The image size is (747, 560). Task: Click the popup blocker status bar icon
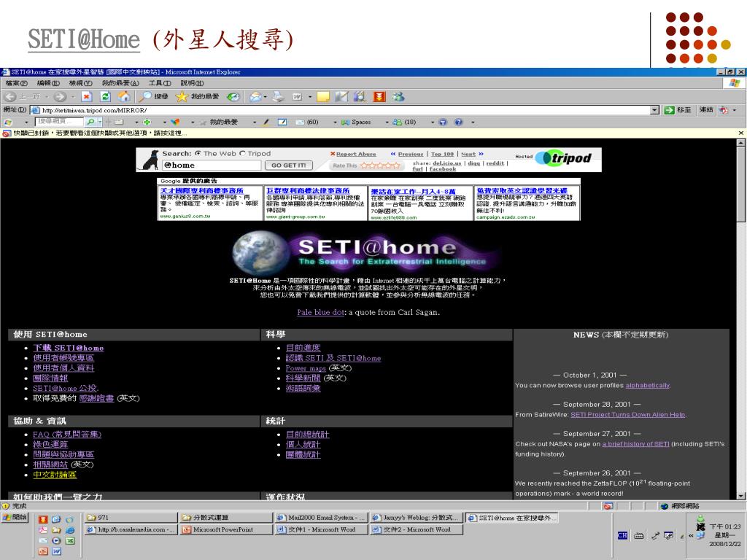click(x=608, y=506)
